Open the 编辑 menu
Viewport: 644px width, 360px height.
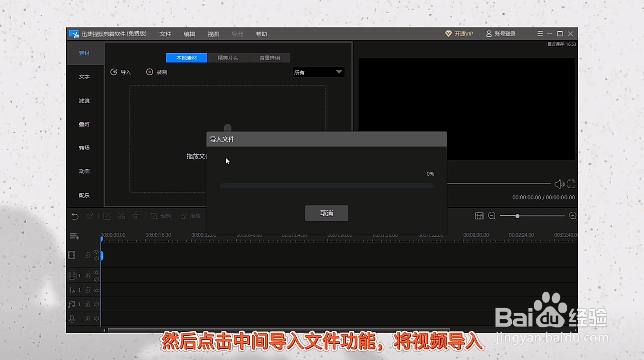pyautogui.click(x=189, y=34)
